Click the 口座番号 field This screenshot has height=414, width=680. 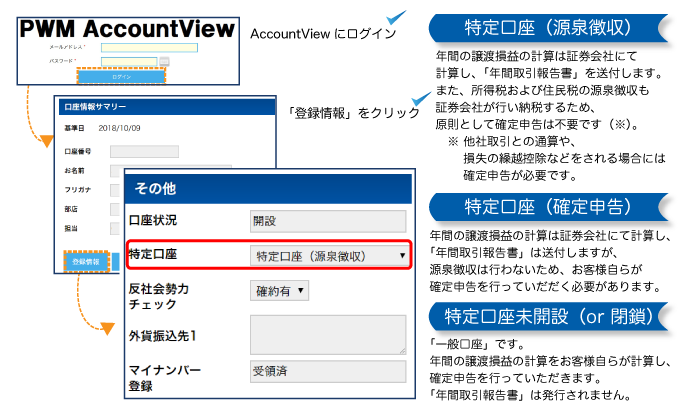144,151
